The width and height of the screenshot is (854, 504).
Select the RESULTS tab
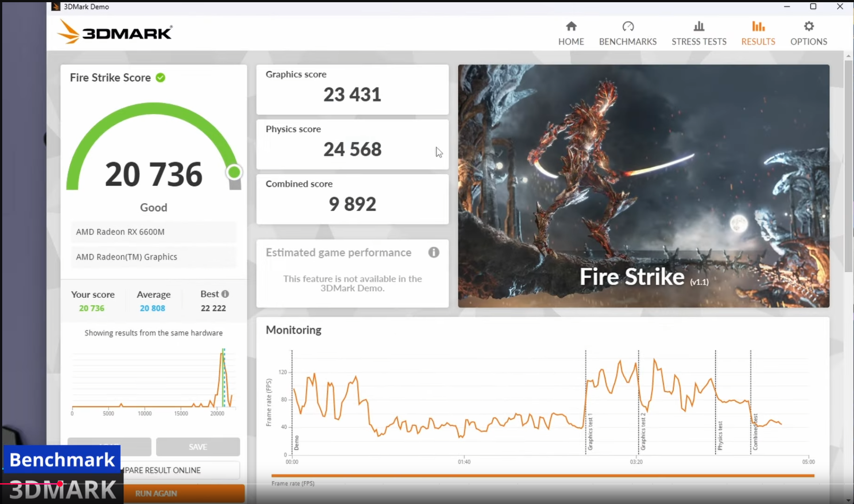(x=758, y=33)
